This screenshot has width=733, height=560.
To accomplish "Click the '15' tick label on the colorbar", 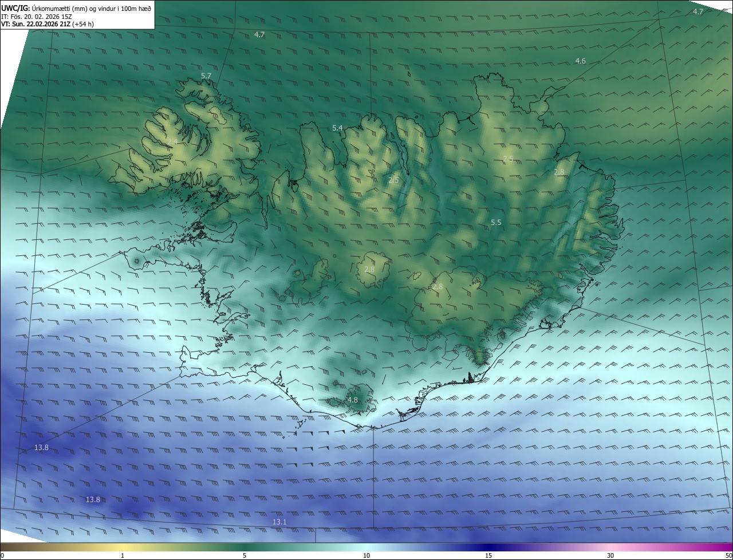I will 488,555.
